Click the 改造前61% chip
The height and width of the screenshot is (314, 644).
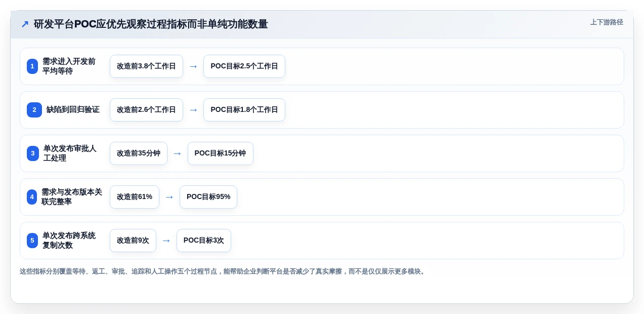pyautogui.click(x=135, y=197)
